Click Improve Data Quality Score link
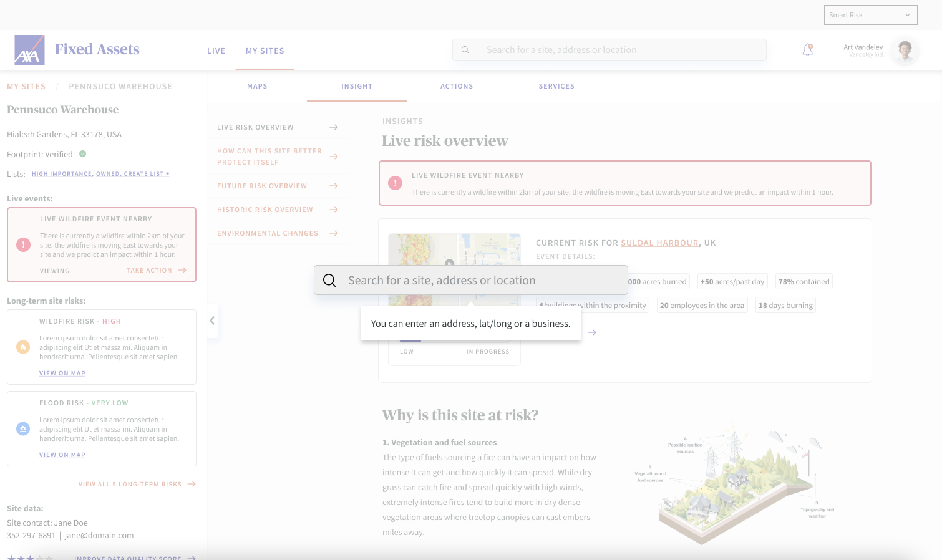Viewport: 942px width, 560px height. click(128, 558)
